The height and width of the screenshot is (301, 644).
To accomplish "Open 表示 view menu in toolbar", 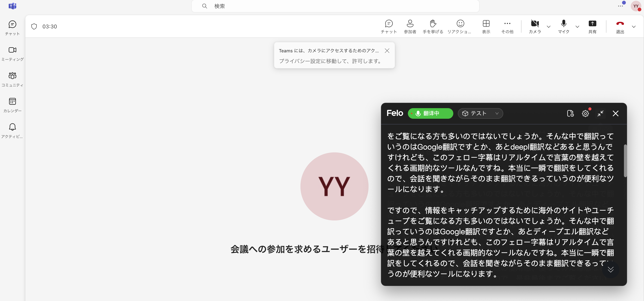I will (x=486, y=26).
